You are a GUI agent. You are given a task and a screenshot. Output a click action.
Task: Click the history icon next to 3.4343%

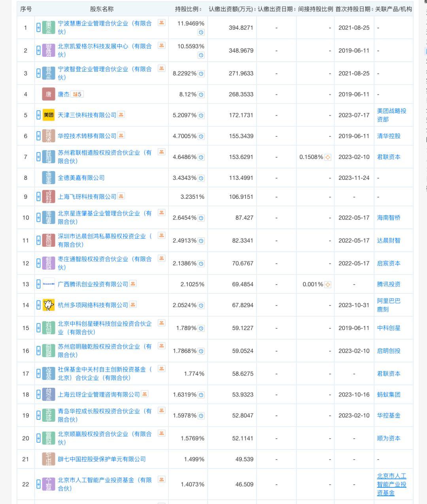tap(201, 178)
